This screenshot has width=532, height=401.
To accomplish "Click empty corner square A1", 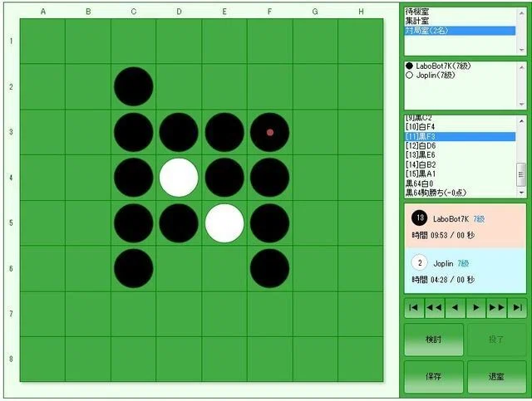I will [x=42, y=41].
